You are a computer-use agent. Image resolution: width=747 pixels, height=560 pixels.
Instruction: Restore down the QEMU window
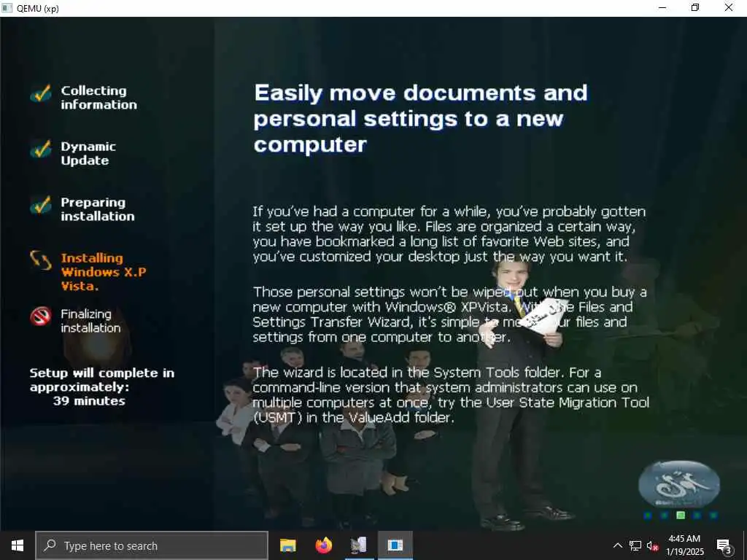click(x=695, y=7)
